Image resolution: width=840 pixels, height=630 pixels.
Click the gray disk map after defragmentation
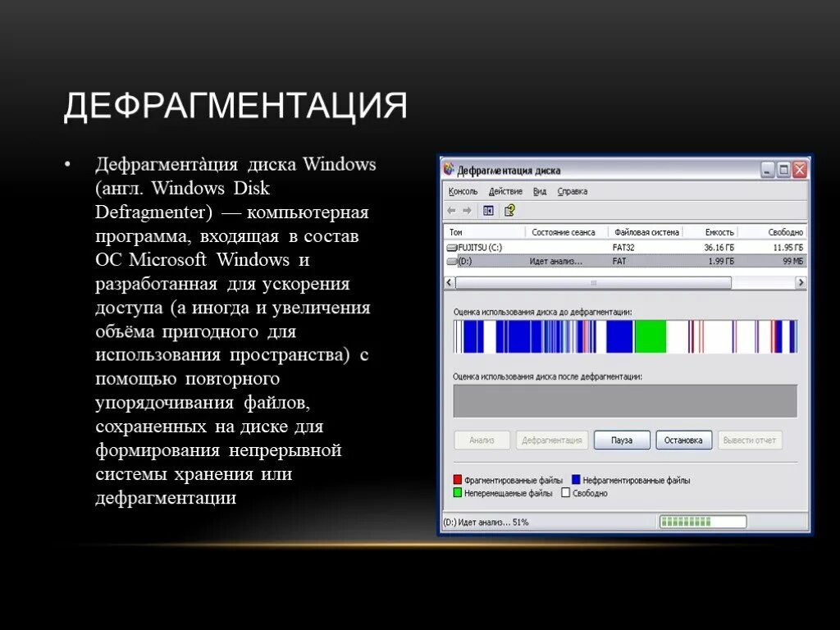tap(625, 400)
